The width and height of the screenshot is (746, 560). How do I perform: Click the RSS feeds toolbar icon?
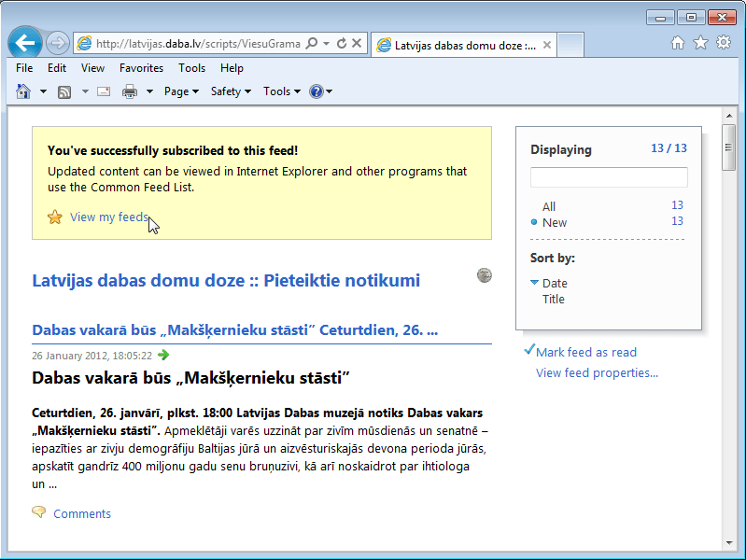[x=64, y=91]
